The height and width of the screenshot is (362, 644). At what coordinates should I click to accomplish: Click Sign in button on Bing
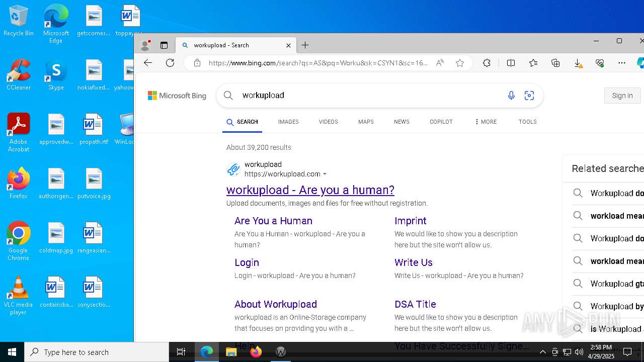coord(622,96)
